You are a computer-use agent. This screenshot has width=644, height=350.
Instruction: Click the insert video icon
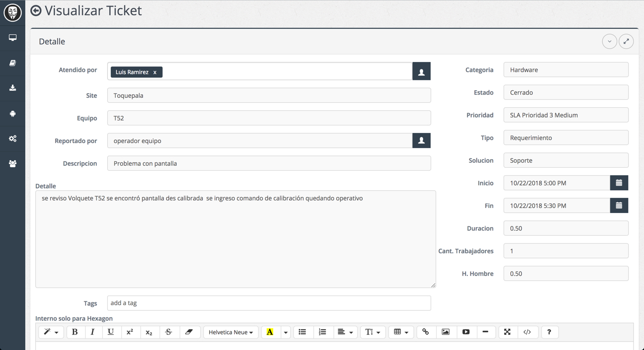click(466, 332)
